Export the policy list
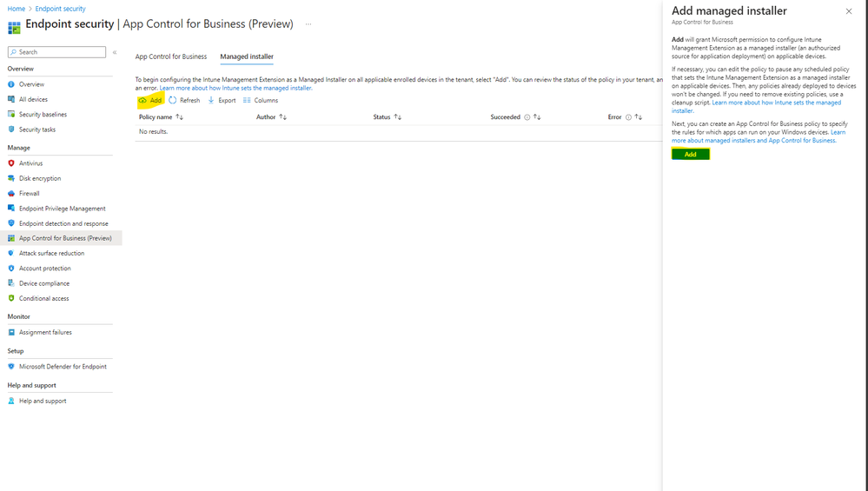The image size is (868, 491). tap(222, 100)
